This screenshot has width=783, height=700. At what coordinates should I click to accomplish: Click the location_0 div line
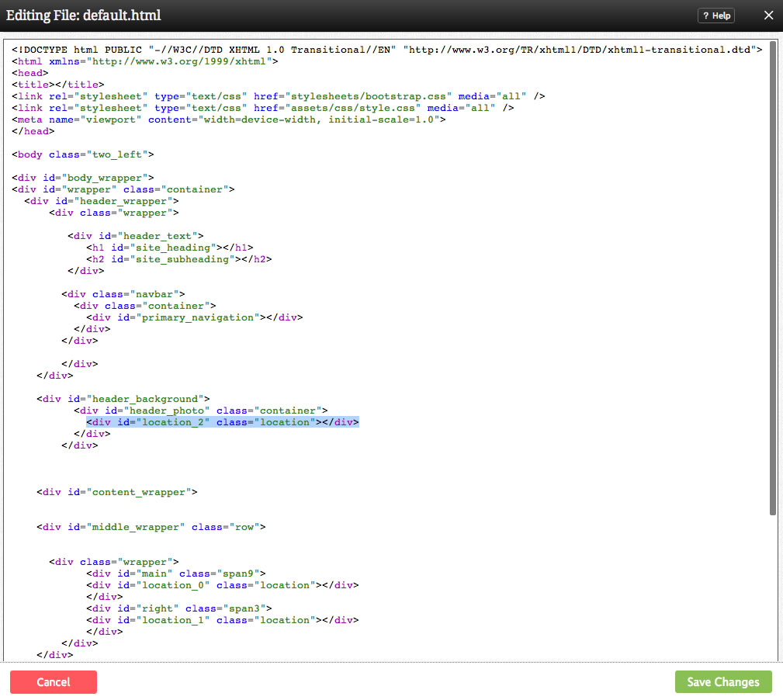point(222,585)
